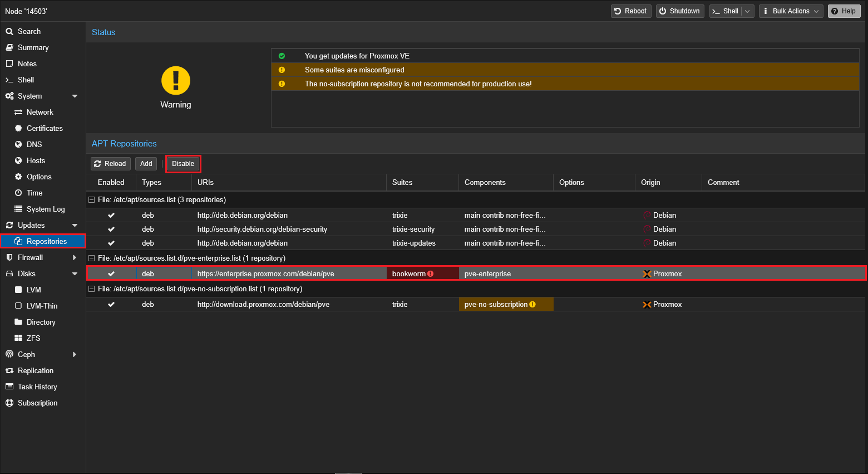Open Certificates from the System menu
This screenshot has height=474, width=868.
click(45, 128)
